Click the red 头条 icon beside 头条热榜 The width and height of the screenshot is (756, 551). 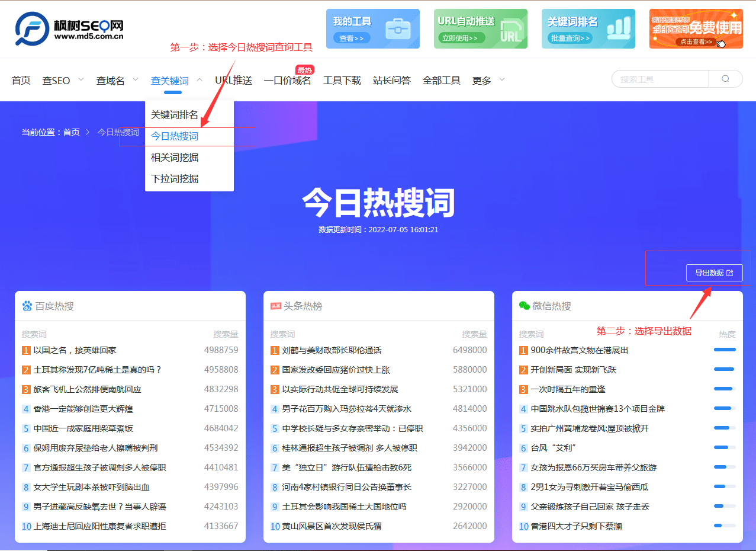click(275, 306)
